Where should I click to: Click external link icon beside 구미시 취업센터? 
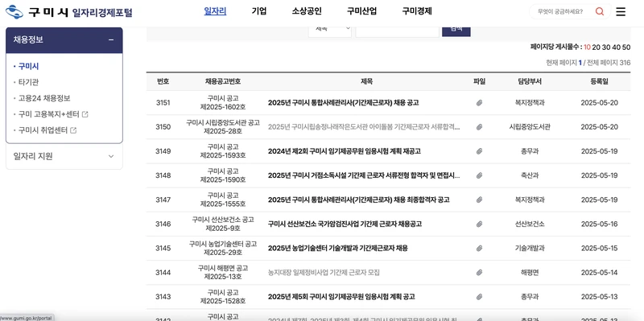(73, 130)
